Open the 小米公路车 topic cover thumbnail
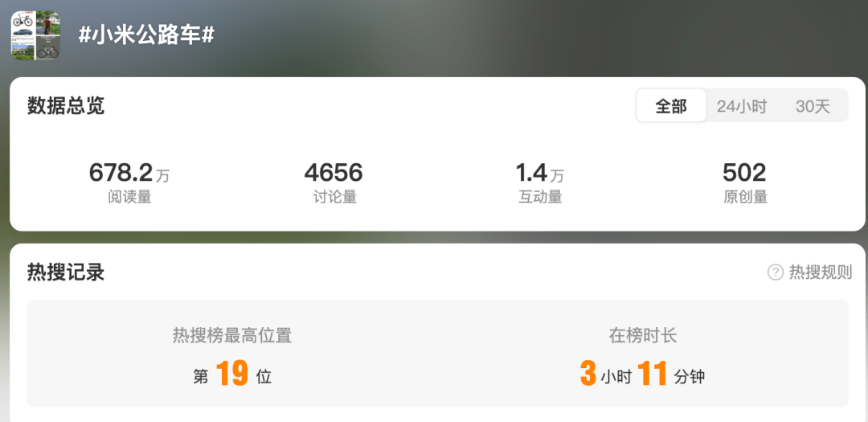The image size is (868, 422). [x=35, y=35]
